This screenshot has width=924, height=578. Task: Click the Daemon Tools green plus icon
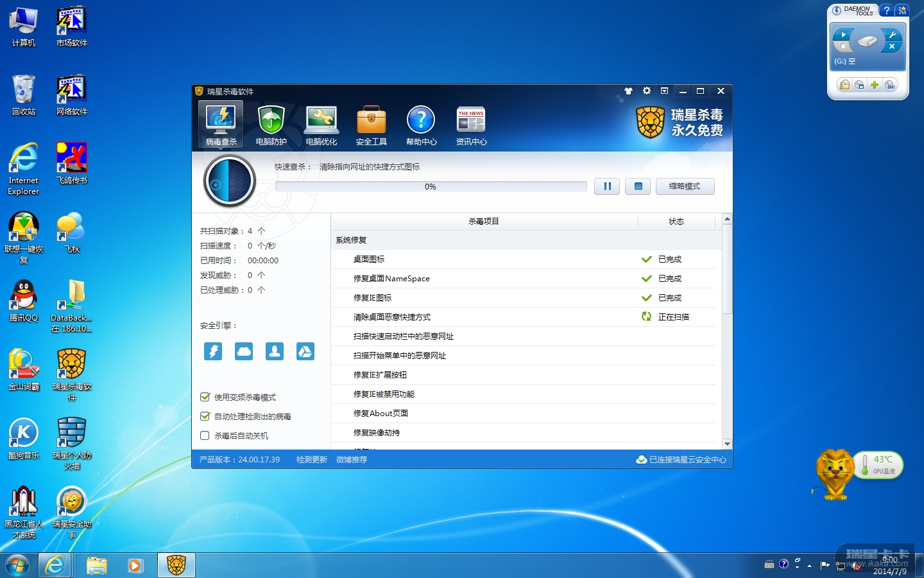click(x=874, y=85)
